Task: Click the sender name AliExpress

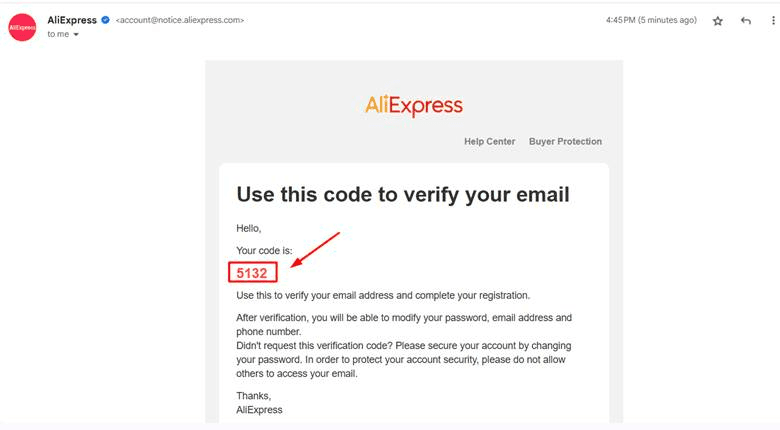Action: point(72,20)
